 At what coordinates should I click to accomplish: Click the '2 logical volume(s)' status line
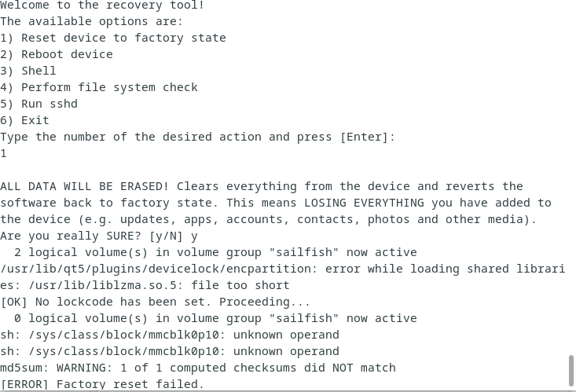click(x=215, y=252)
